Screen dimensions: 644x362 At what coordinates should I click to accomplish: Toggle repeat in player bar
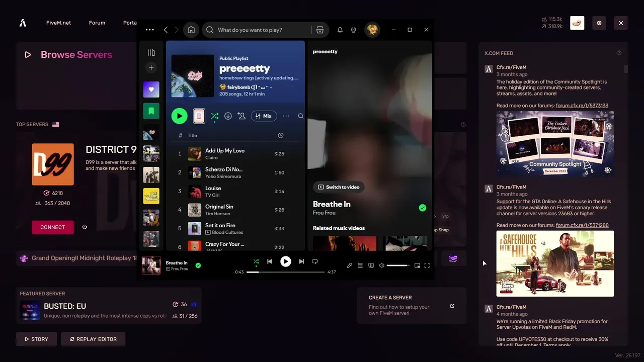pos(315,261)
